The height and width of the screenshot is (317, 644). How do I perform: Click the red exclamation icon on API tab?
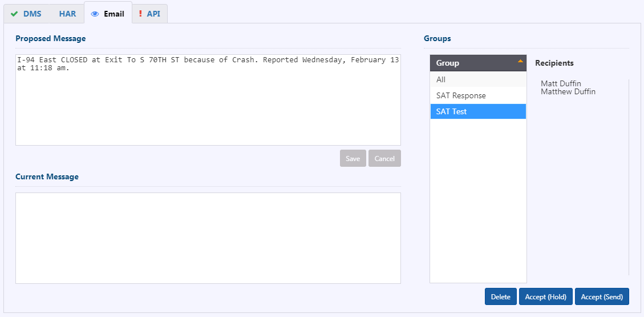[x=140, y=14]
